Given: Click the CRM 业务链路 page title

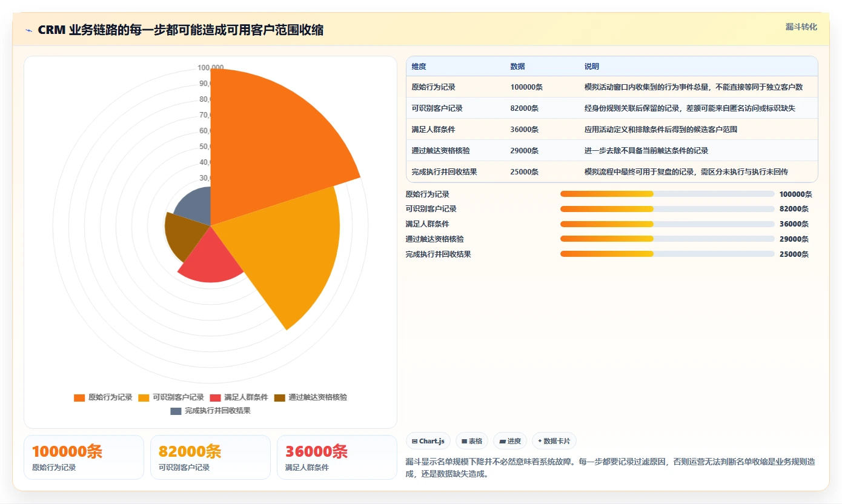Looking at the screenshot, I should coord(181,30).
